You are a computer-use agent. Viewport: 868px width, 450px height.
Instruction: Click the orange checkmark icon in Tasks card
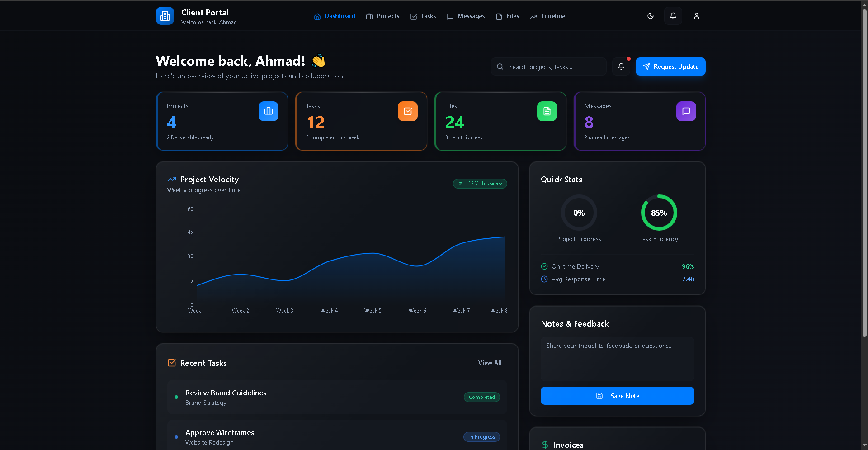click(408, 111)
